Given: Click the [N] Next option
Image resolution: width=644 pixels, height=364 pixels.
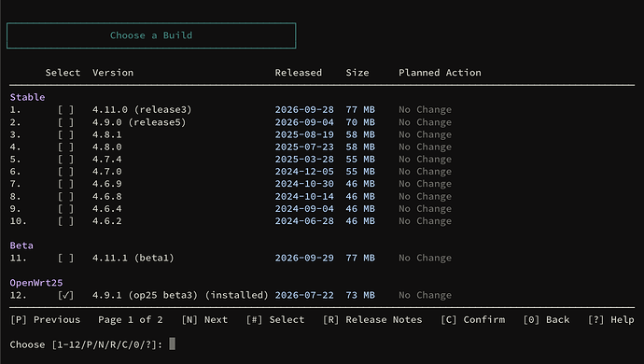Looking at the screenshot, I should coord(204,319).
